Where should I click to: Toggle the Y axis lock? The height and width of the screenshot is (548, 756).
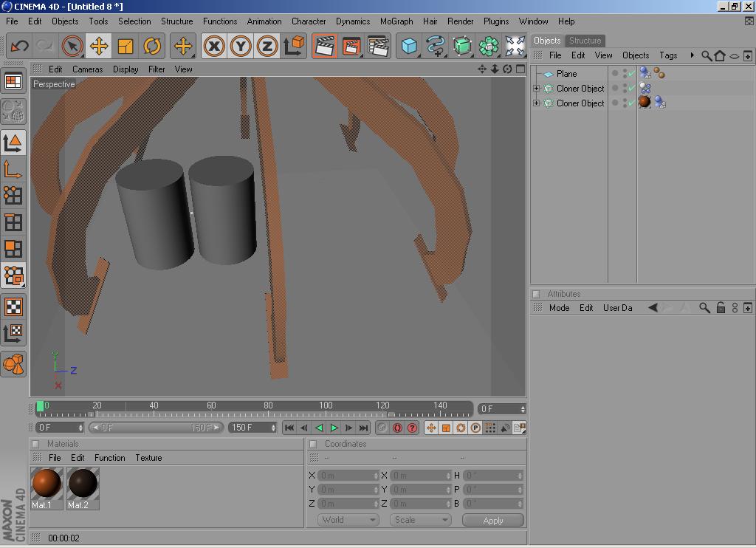[x=241, y=47]
